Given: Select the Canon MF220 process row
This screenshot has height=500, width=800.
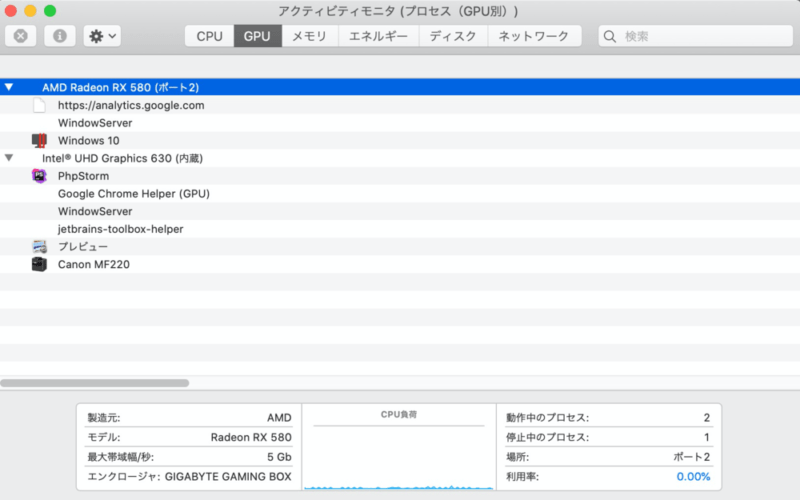Looking at the screenshot, I should pos(400,264).
